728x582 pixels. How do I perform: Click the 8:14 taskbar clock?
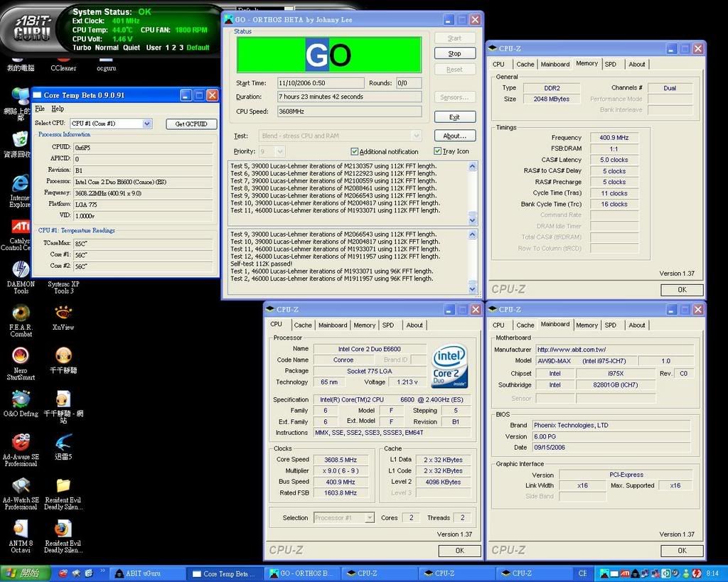pyautogui.click(x=712, y=573)
